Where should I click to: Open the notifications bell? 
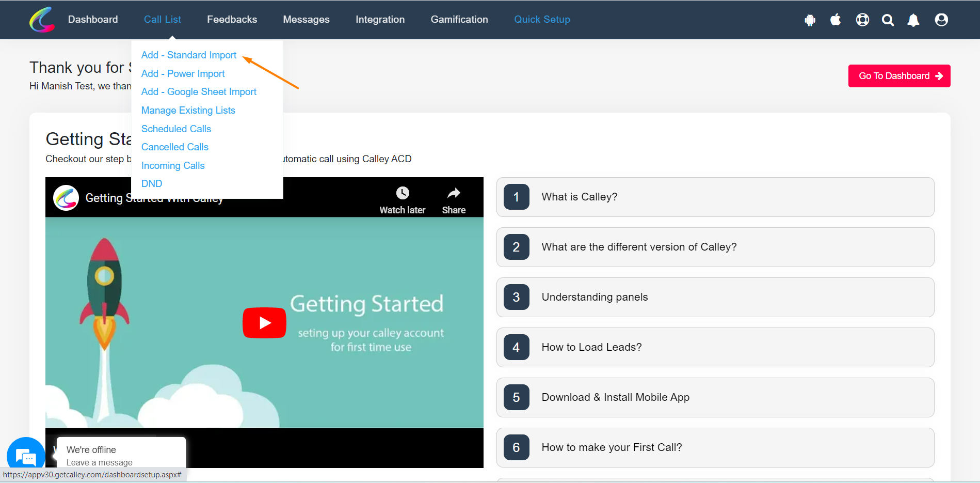point(913,20)
